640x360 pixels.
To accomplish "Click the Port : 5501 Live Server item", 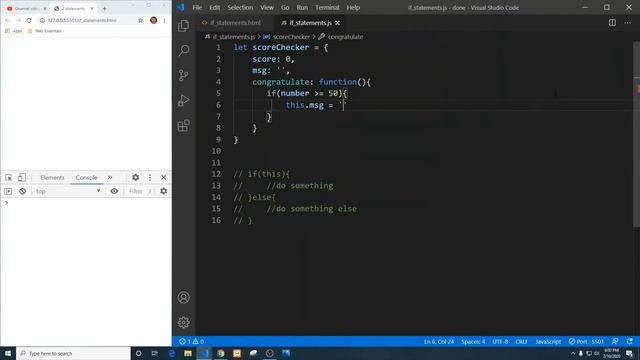I will [586, 342].
